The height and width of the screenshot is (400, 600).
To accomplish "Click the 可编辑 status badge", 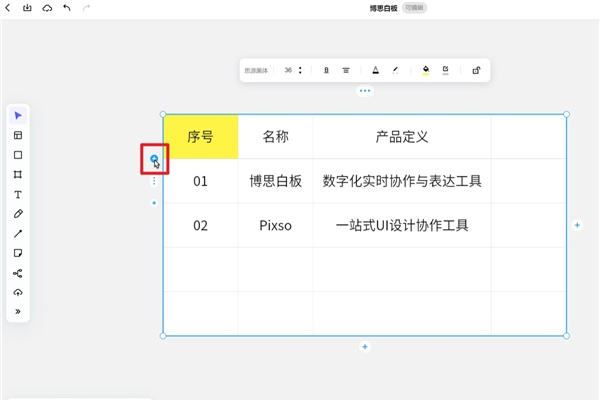I will click(x=414, y=8).
